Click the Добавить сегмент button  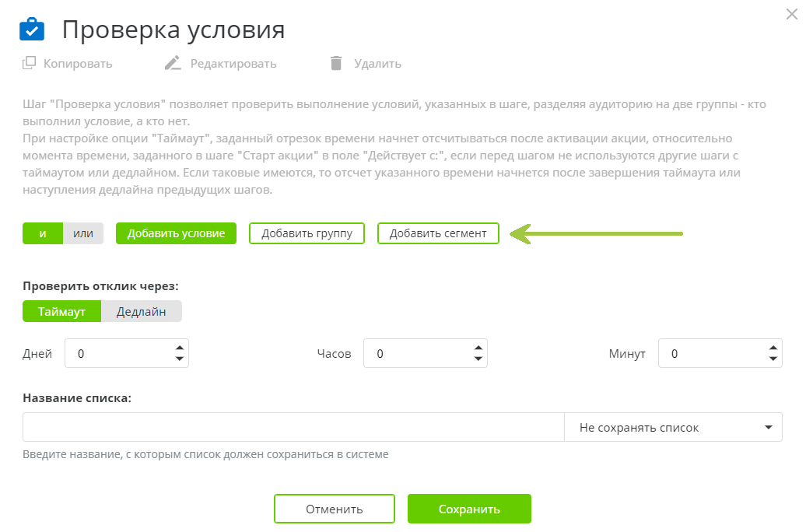[x=438, y=233]
